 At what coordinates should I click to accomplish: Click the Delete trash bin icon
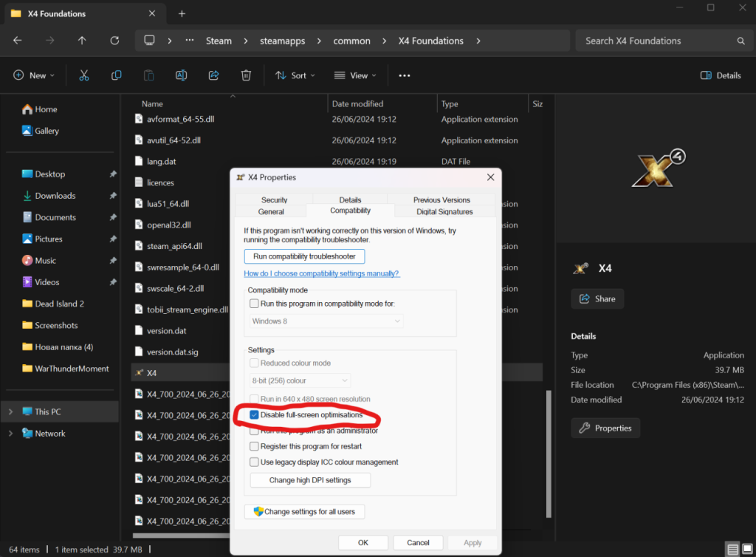pos(246,75)
